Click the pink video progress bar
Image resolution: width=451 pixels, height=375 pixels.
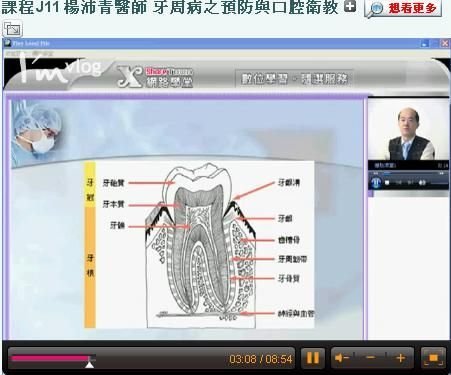[50, 358]
